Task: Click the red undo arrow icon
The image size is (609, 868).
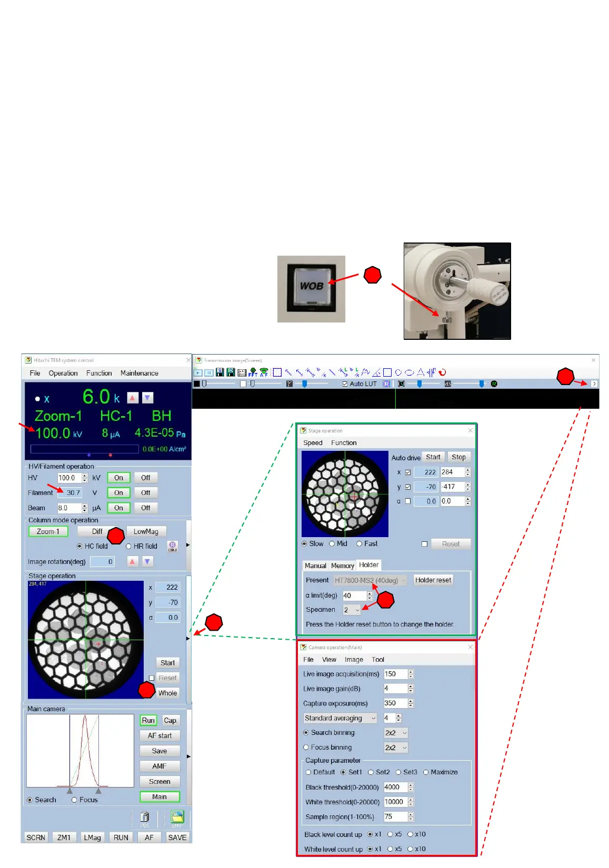Action: (x=442, y=372)
